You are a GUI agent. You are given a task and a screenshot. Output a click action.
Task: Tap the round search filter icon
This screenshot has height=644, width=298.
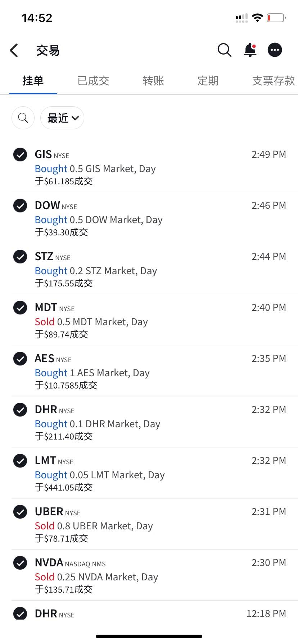[23, 118]
